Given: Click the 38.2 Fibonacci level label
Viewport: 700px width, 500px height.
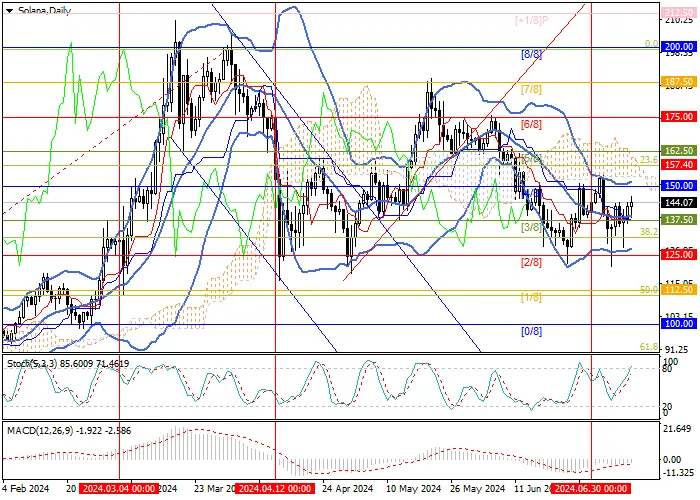Looking at the screenshot, I should click(649, 232).
